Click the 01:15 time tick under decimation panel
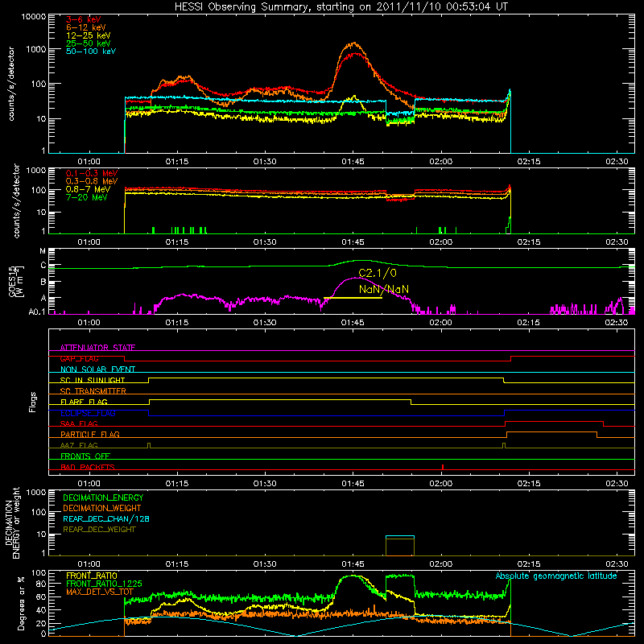The height and width of the screenshot is (644, 644). tap(177, 564)
